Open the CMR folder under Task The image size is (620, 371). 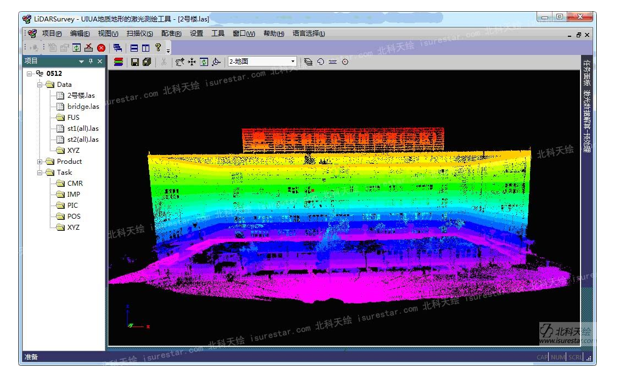(x=75, y=184)
